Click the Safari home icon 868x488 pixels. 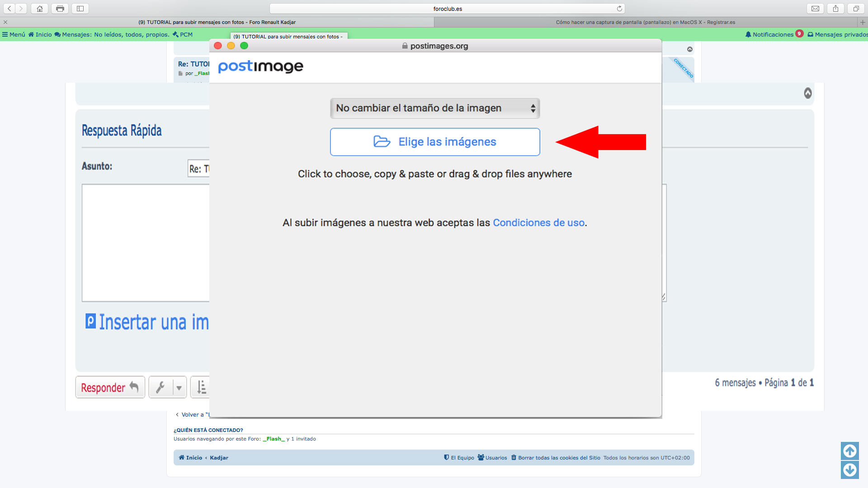40,9
